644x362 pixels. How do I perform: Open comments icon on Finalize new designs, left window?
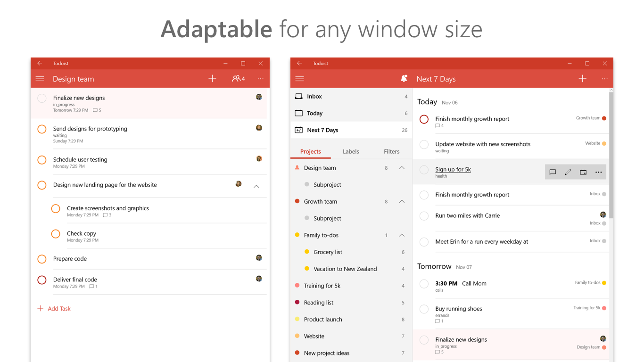tap(95, 110)
